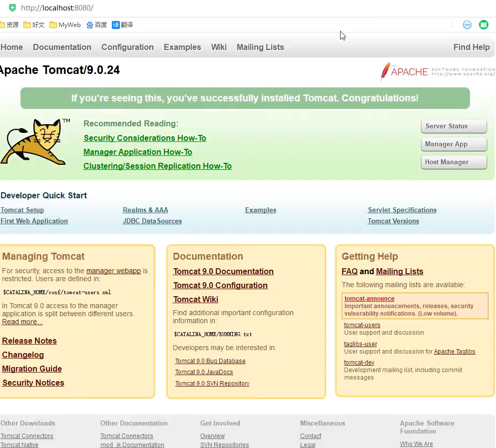Viewport: 496px width, 448px height.
Task: Open the Migration Guide link
Action: 32,369
